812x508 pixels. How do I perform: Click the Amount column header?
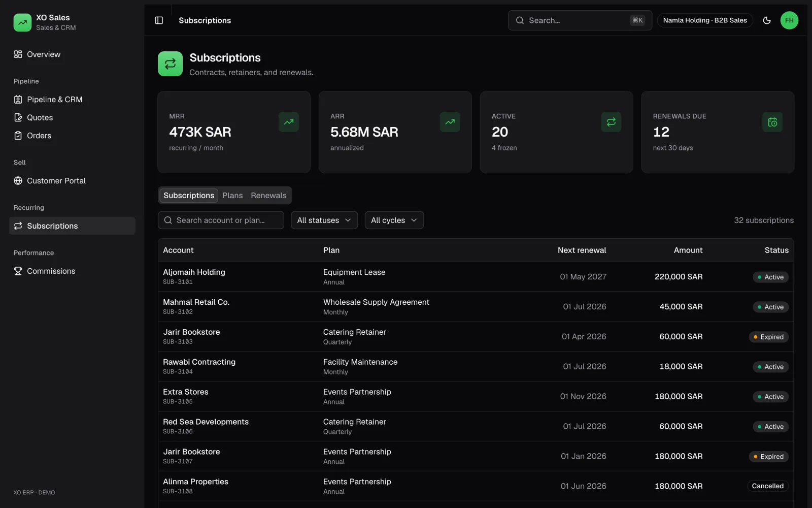[x=688, y=250]
